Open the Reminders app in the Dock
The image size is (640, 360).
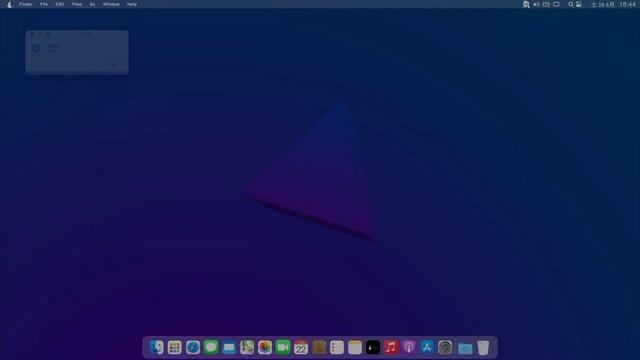[337, 347]
